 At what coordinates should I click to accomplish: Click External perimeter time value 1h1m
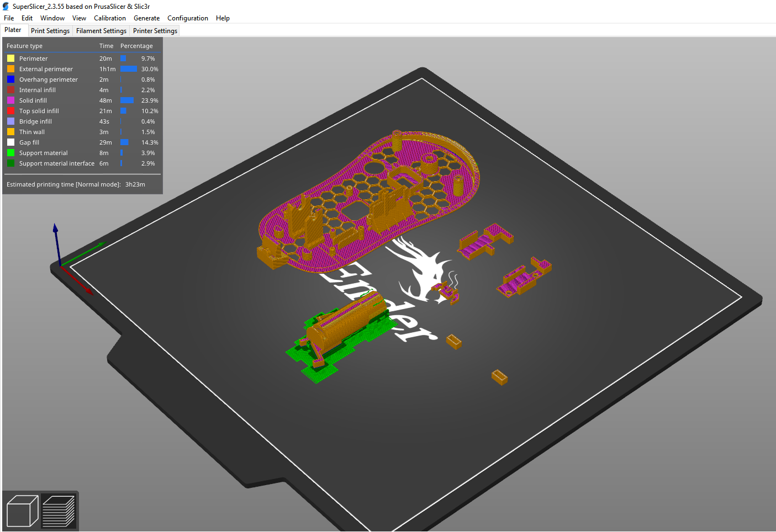pyautogui.click(x=107, y=69)
